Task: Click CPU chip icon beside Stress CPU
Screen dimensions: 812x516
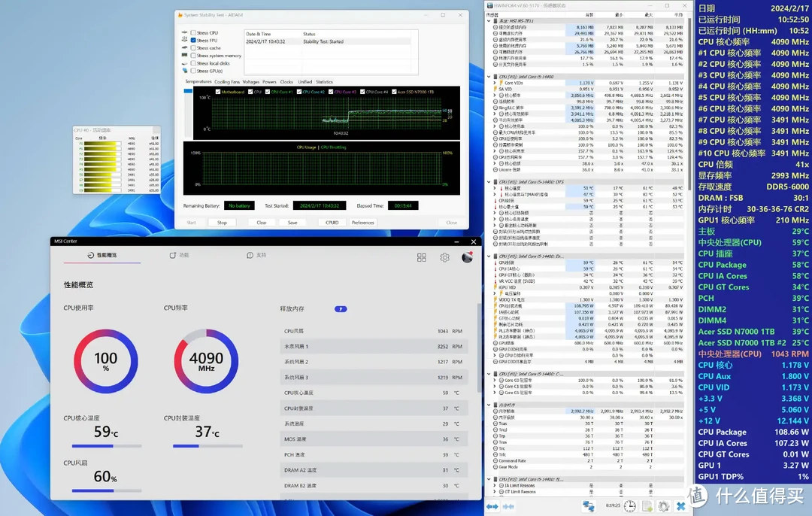Action: (x=184, y=32)
